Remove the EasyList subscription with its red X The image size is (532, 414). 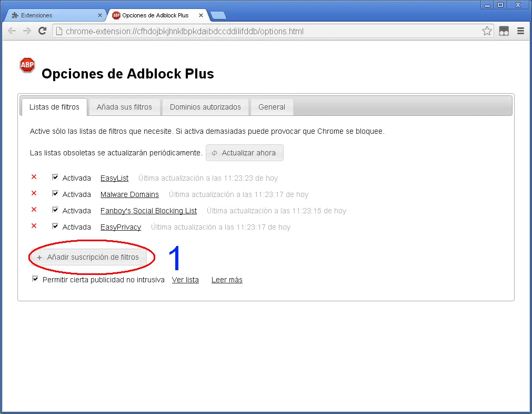(34, 177)
